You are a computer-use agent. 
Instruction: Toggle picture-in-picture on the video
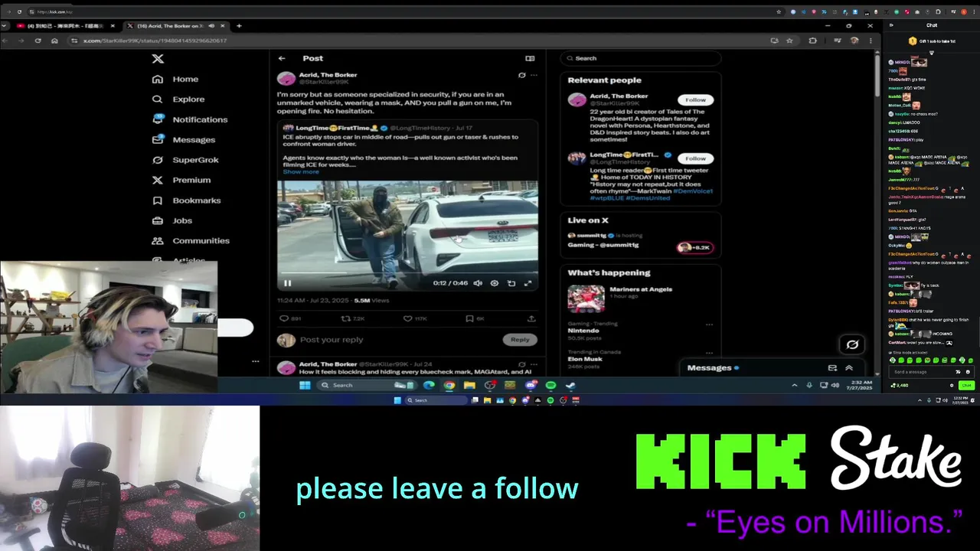click(511, 283)
